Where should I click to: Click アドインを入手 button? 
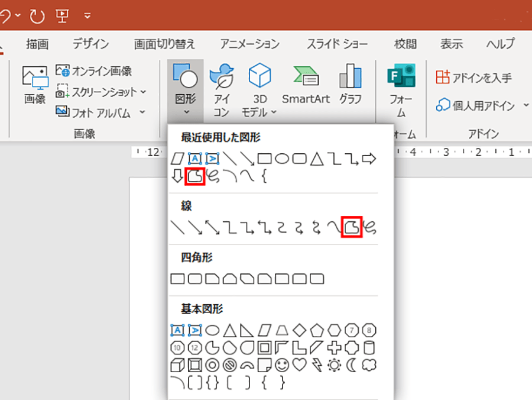tap(474, 78)
